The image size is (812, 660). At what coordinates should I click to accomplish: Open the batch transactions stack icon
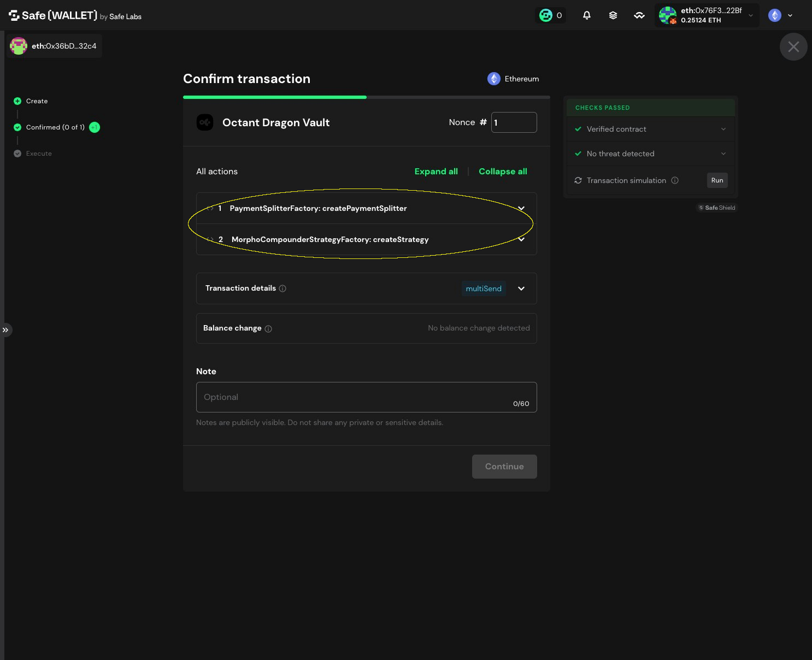pos(613,15)
